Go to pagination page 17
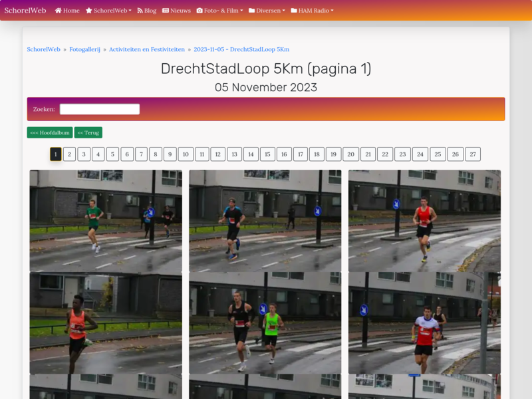532x399 pixels. [x=301, y=154]
